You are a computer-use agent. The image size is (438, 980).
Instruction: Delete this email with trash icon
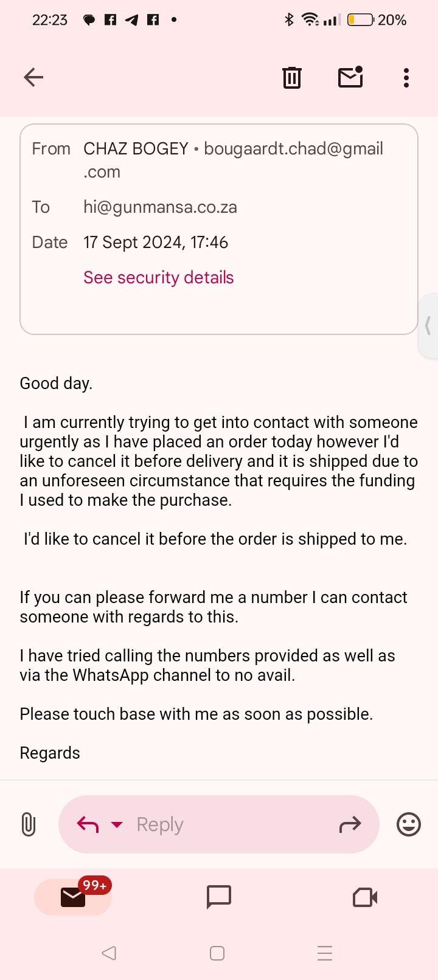pos(291,77)
